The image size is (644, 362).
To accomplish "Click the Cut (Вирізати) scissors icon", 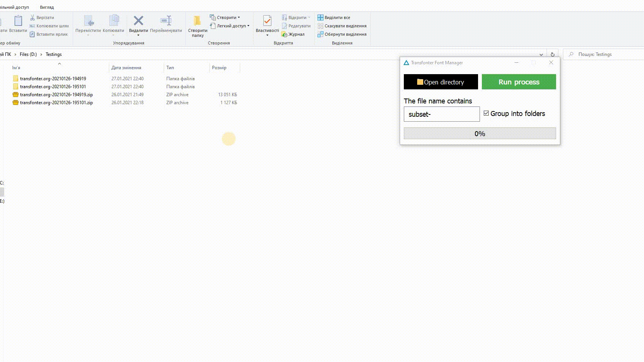I will pos(32,17).
